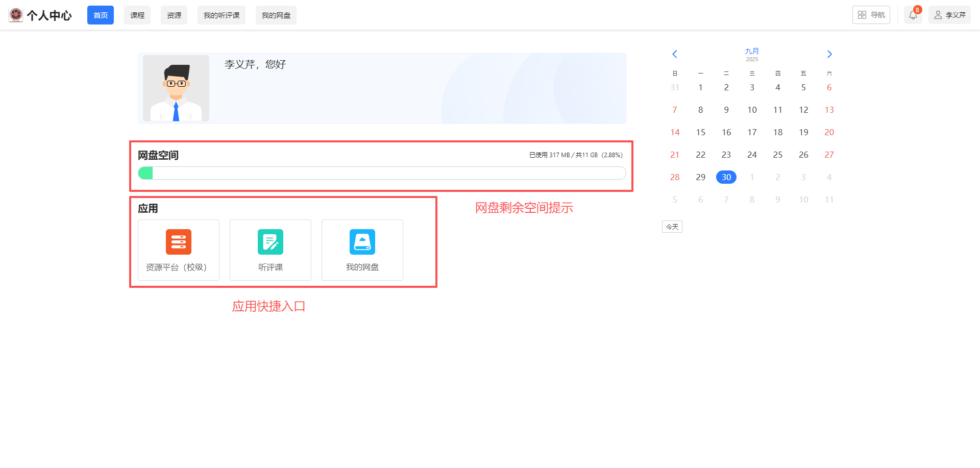Switch to the 课程 tab
The width and height of the screenshot is (980, 468).
pyautogui.click(x=137, y=15)
